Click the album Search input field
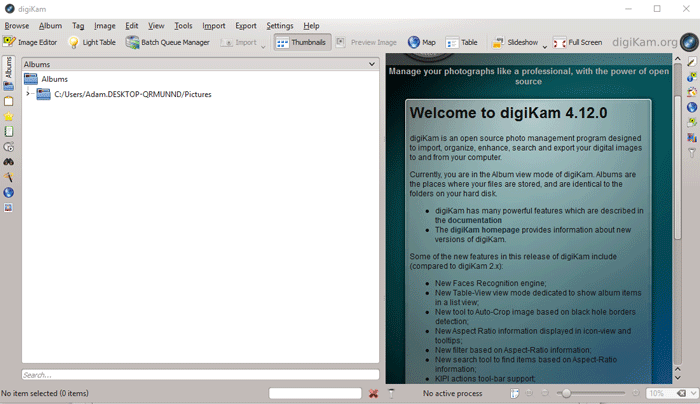700x404 pixels. 200,375
